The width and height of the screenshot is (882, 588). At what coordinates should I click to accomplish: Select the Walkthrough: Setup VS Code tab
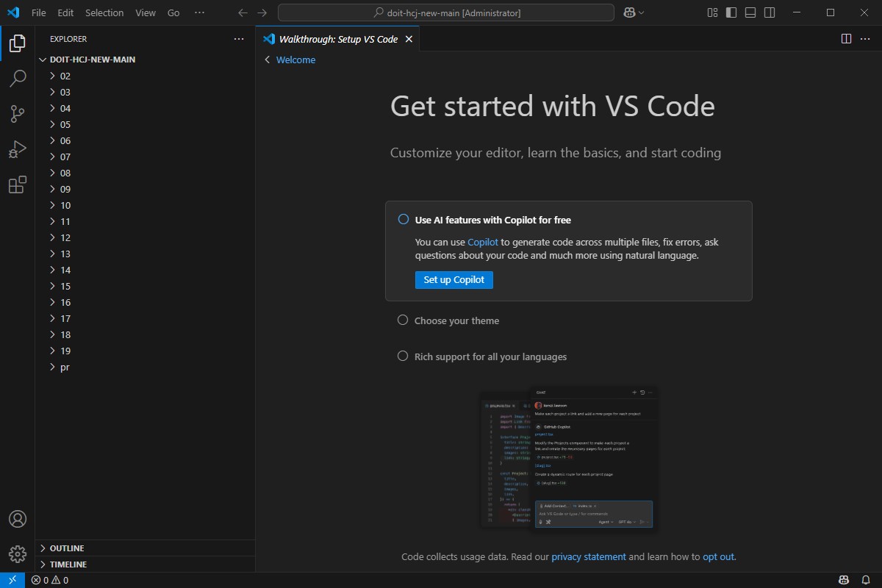point(337,39)
